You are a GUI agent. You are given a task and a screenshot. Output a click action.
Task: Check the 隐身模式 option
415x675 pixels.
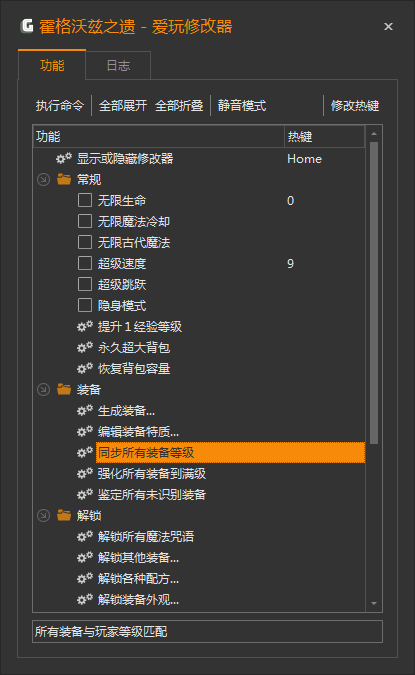85,305
